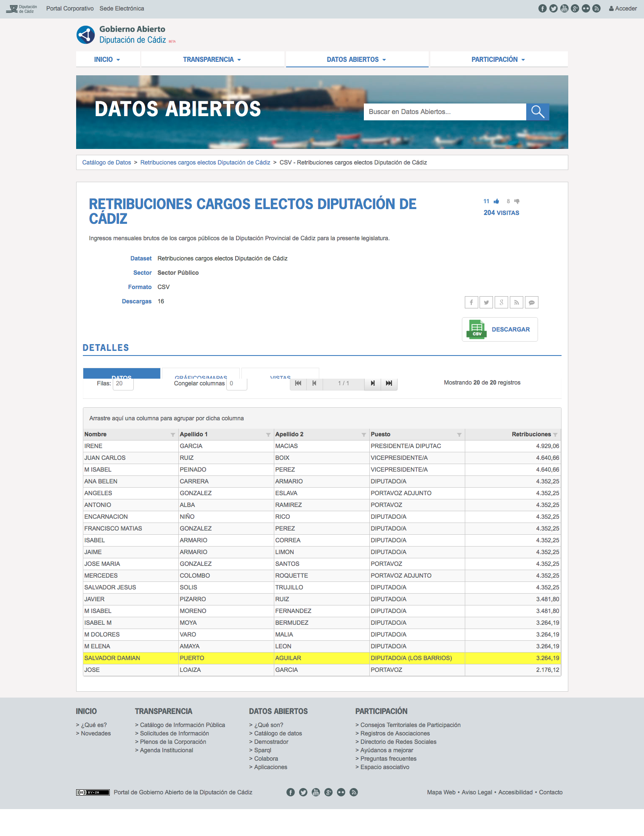Expand the INICIO navigation menu

(108, 59)
